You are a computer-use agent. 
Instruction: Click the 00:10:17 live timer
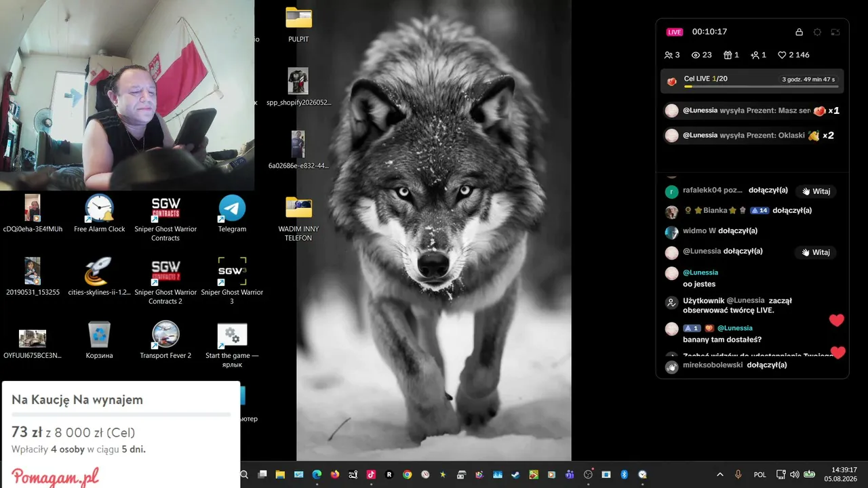pos(709,32)
